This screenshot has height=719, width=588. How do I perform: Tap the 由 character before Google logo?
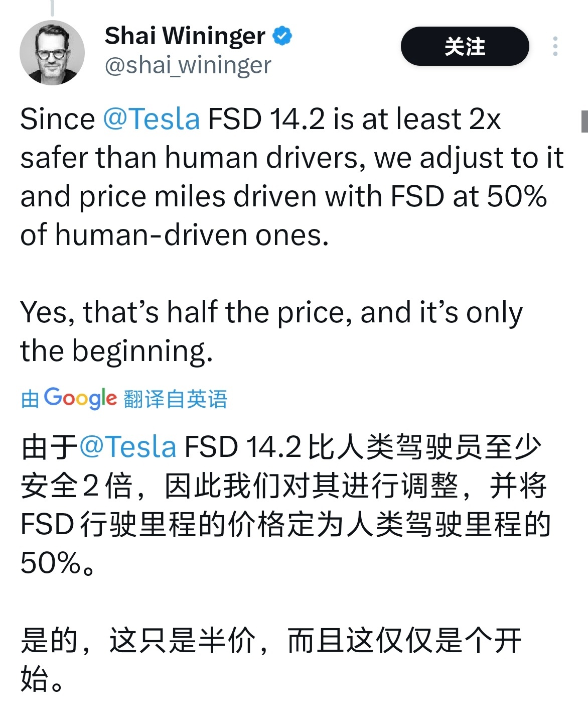pyautogui.click(x=30, y=400)
